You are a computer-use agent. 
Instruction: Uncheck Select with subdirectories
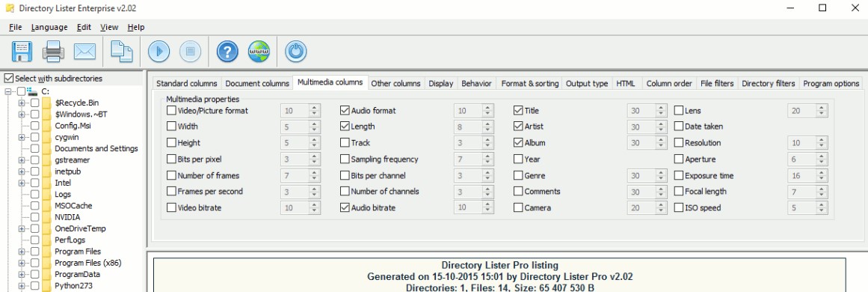tap(8, 79)
